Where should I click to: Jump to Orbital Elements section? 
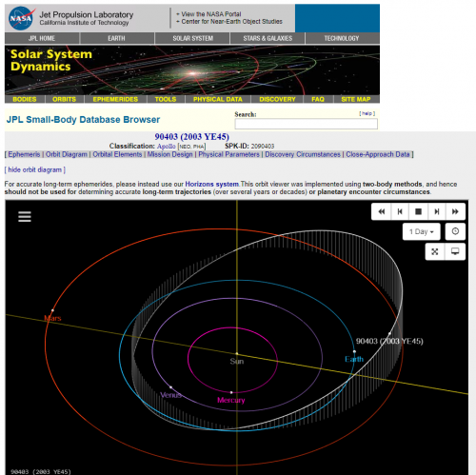117,154
